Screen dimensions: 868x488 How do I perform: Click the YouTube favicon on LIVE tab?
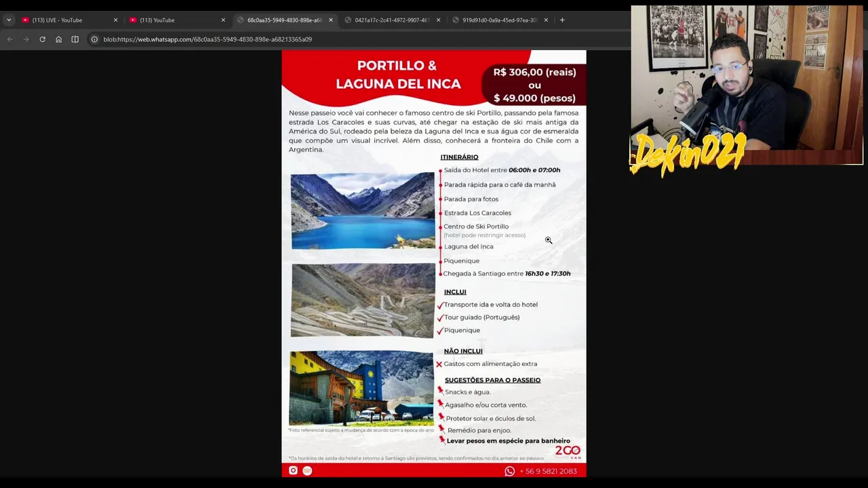click(25, 20)
